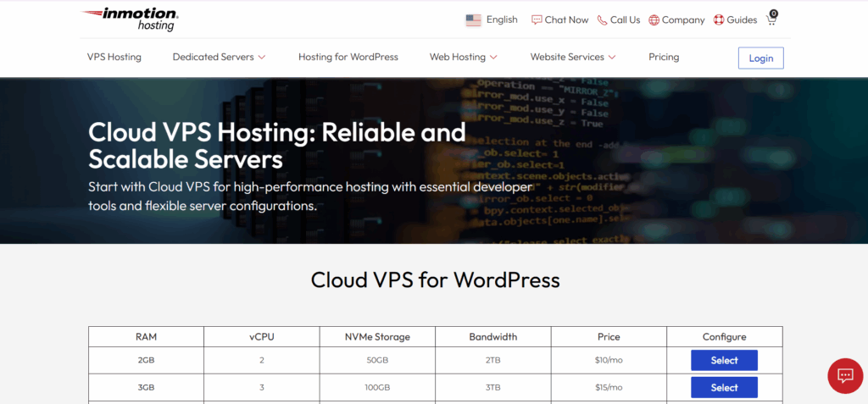This screenshot has width=868, height=404.
Task: Click the Call Us phone icon
Action: tap(602, 19)
